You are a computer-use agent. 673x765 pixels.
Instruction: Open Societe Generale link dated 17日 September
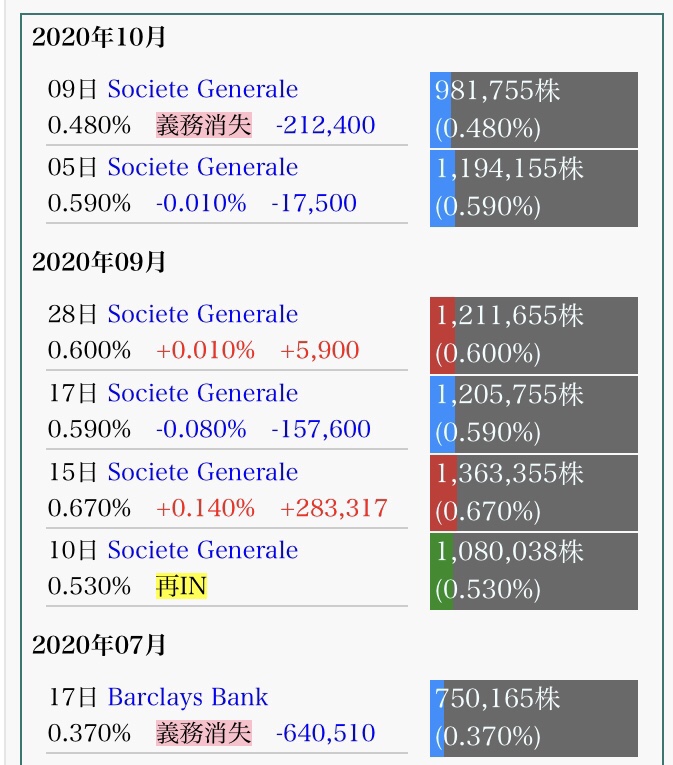(203, 393)
